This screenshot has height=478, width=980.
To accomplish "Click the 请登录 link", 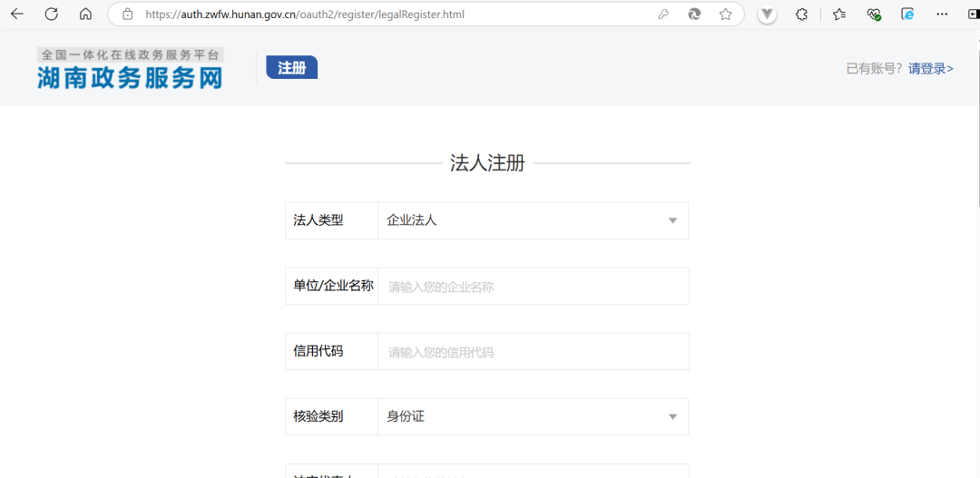I will click(930, 69).
